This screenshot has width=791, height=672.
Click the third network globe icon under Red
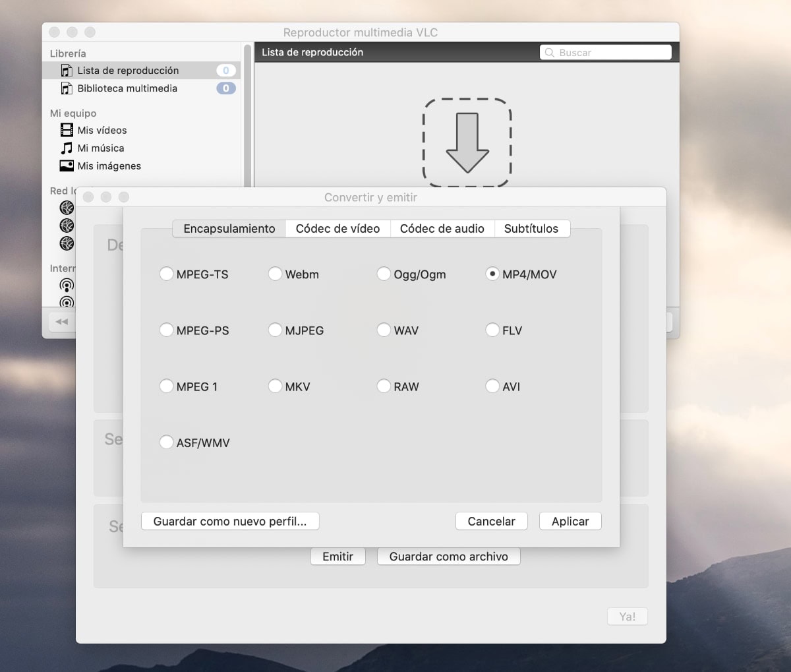(67, 243)
